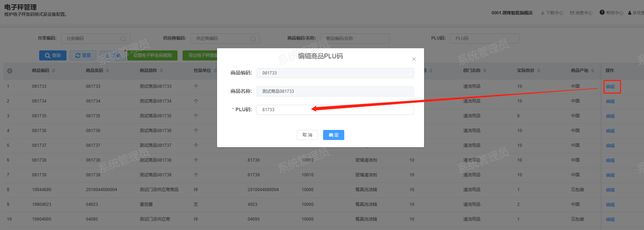Click the 重置 reset button
Image resolution: width=644 pixels, height=230 pixels.
click(83, 55)
